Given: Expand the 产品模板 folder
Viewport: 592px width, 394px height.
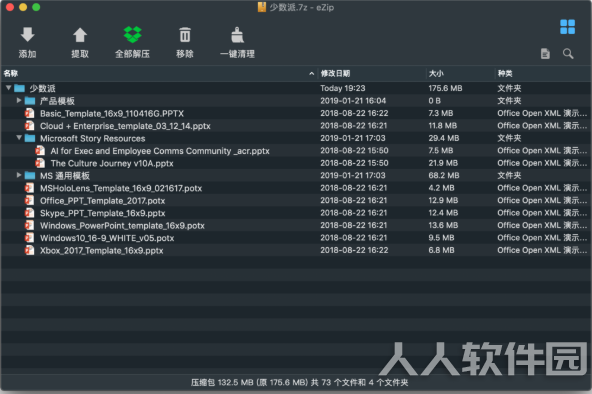Looking at the screenshot, I should [18, 100].
